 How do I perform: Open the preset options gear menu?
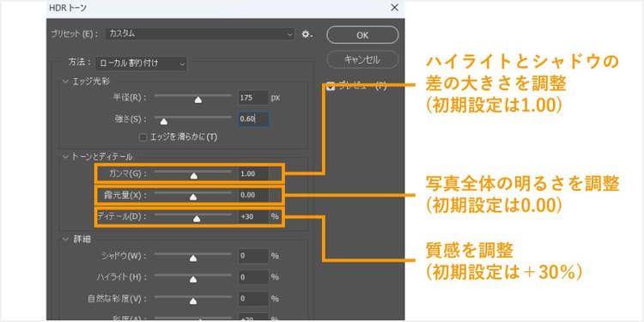pos(307,34)
